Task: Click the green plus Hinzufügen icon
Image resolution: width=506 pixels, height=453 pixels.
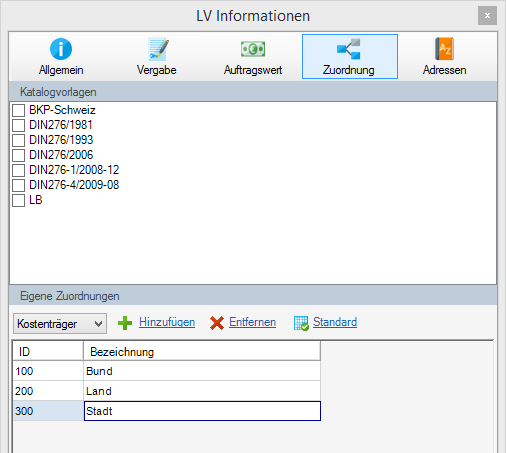Action: (x=125, y=323)
